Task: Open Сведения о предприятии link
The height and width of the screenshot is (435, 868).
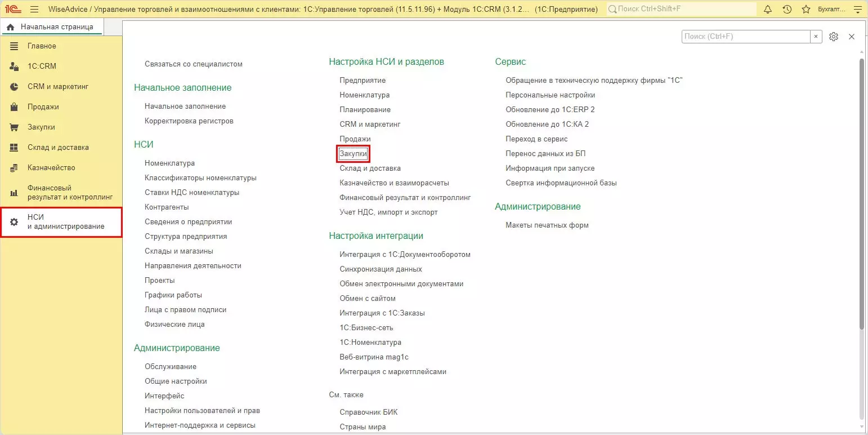Action: (x=189, y=222)
